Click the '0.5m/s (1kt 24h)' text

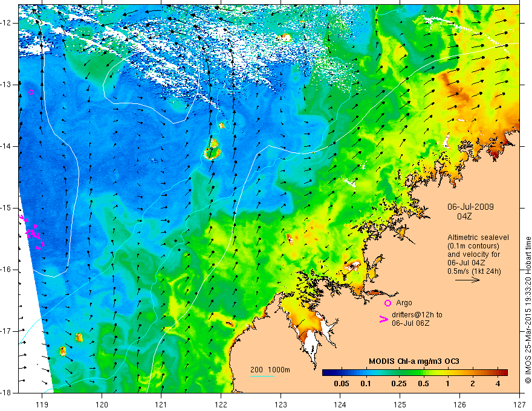[x=474, y=271]
